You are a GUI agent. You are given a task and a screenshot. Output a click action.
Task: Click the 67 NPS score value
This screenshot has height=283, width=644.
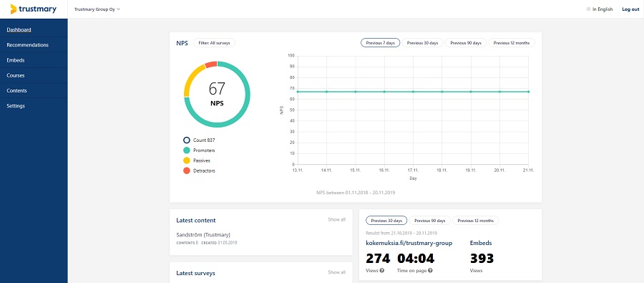pos(217,89)
